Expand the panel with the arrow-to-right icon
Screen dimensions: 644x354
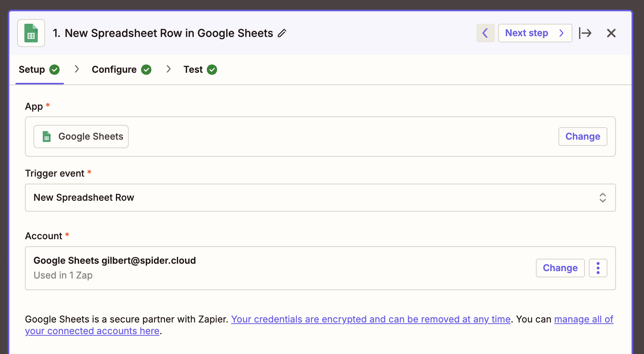[585, 33]
